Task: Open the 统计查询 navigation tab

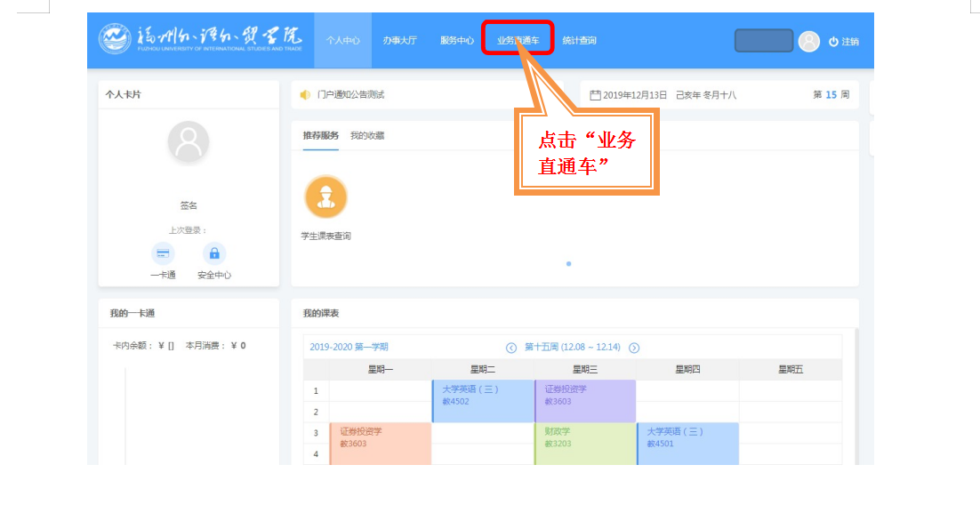Action: [580, 41]
